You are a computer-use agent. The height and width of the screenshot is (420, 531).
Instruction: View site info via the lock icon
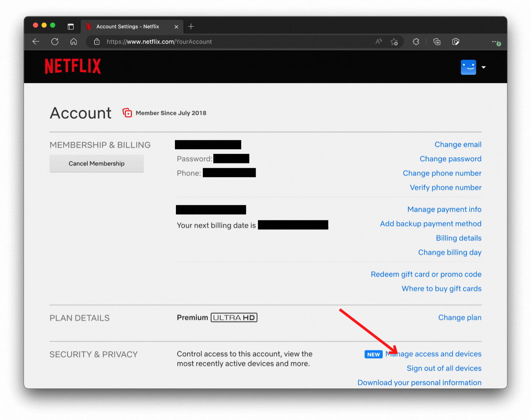tap(96, 42)
